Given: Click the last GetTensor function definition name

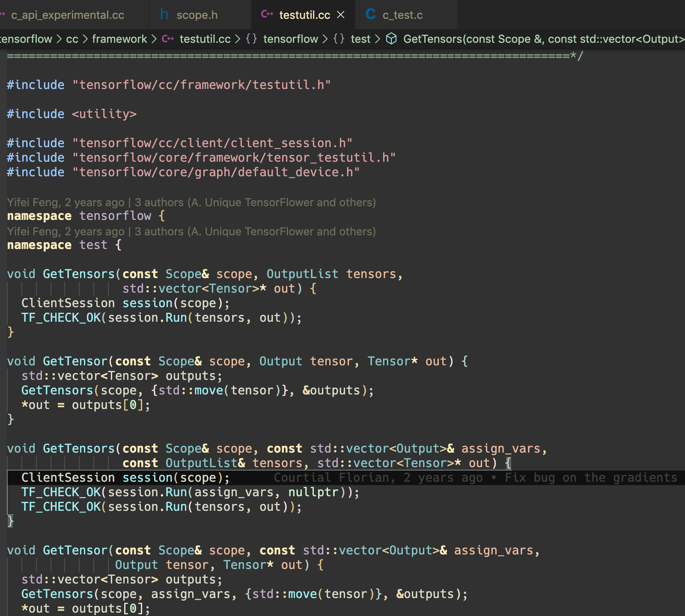Looking at the screenshot, I should (75, 550).
